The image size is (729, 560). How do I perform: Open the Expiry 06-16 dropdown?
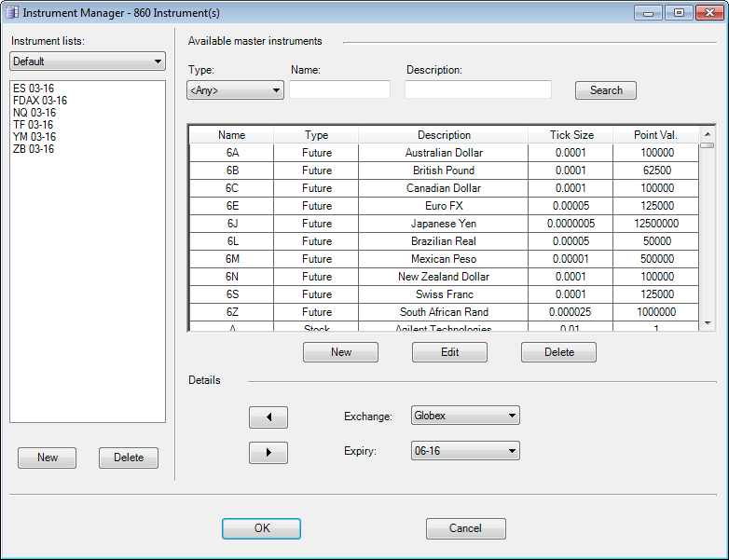465,451
